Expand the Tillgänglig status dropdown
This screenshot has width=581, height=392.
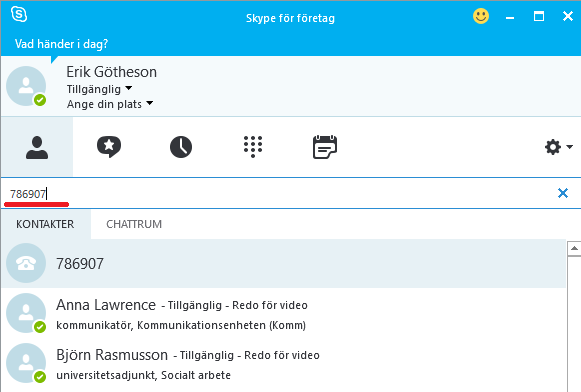tap(129, 88)
